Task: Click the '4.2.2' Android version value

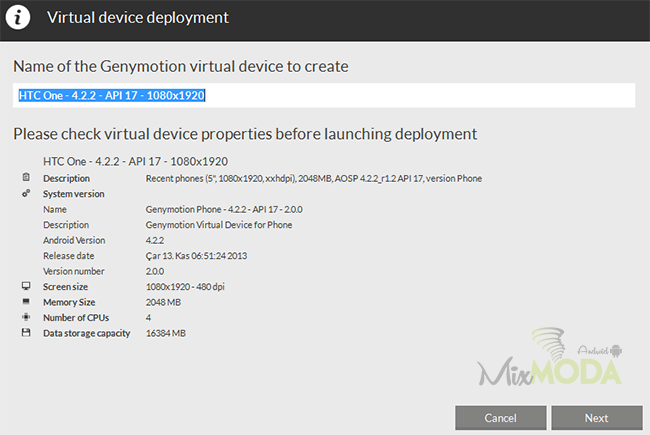Action: pyautogui.click(x=155, y=240)
